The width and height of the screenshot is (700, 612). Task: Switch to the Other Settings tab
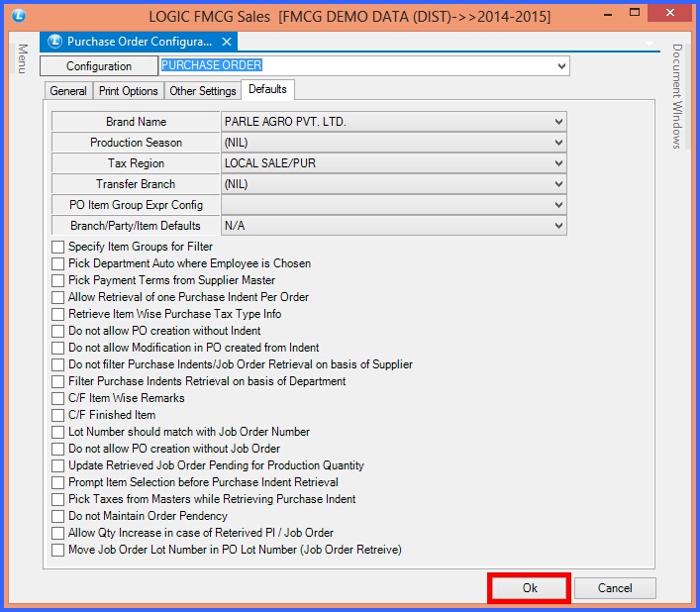pos(203,91)
